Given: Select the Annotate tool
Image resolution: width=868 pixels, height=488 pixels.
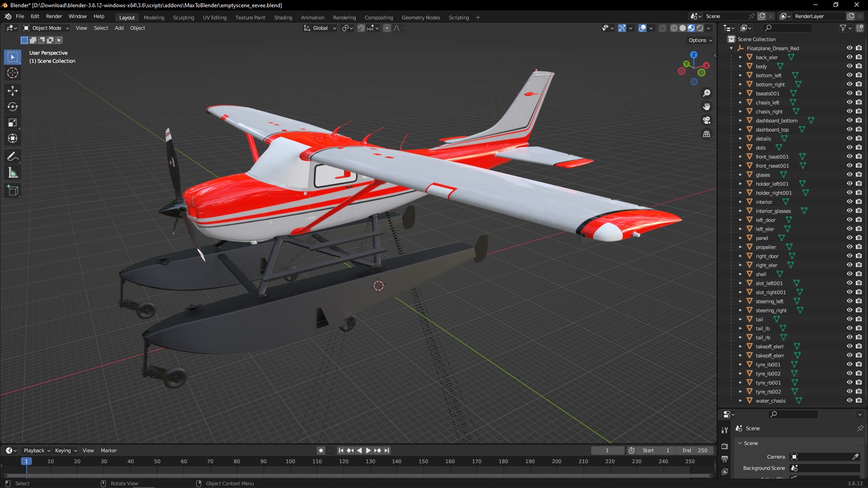Looking at the screenshot, I should (x=13, y=157).
